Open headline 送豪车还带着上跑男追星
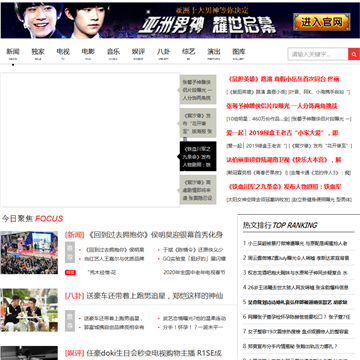The width and height of the screenshot is (360, 360). [x=155, y=296]
